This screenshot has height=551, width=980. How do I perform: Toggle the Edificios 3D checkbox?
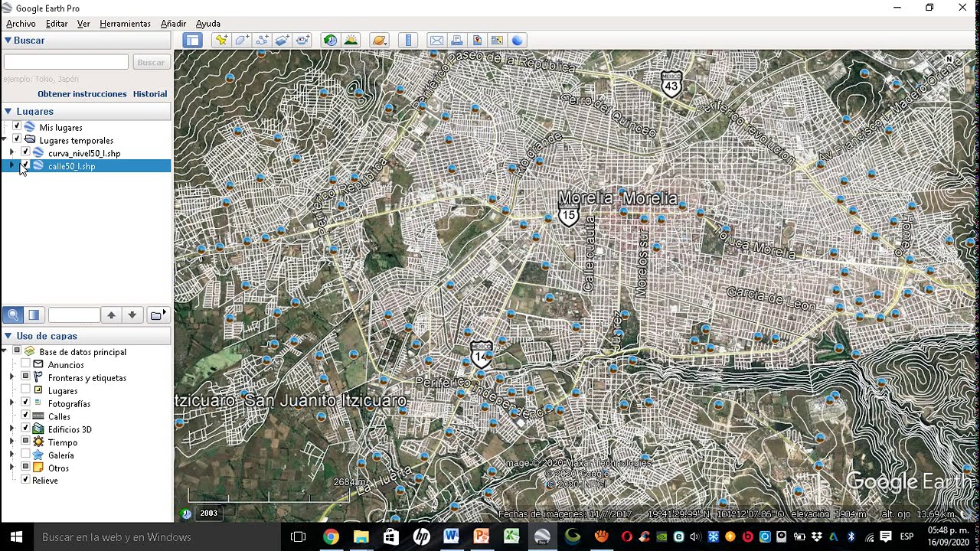[x=25, y=429]
